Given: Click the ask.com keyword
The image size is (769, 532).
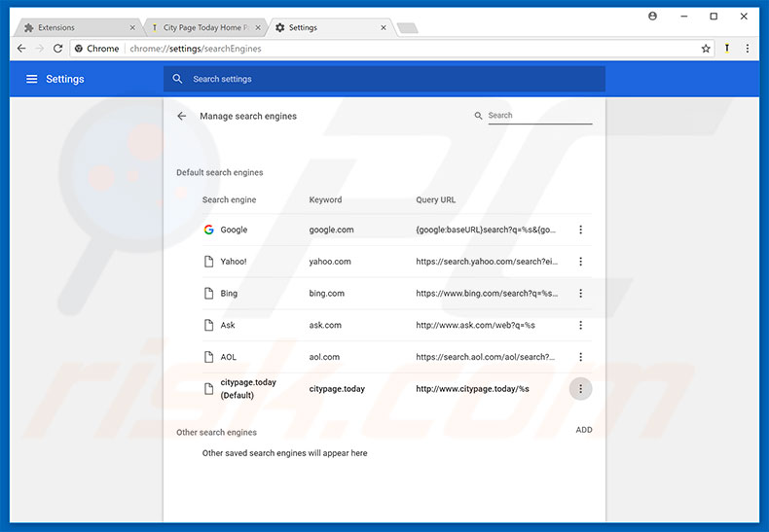Looking at the screenshot, I should click(325, 325).
